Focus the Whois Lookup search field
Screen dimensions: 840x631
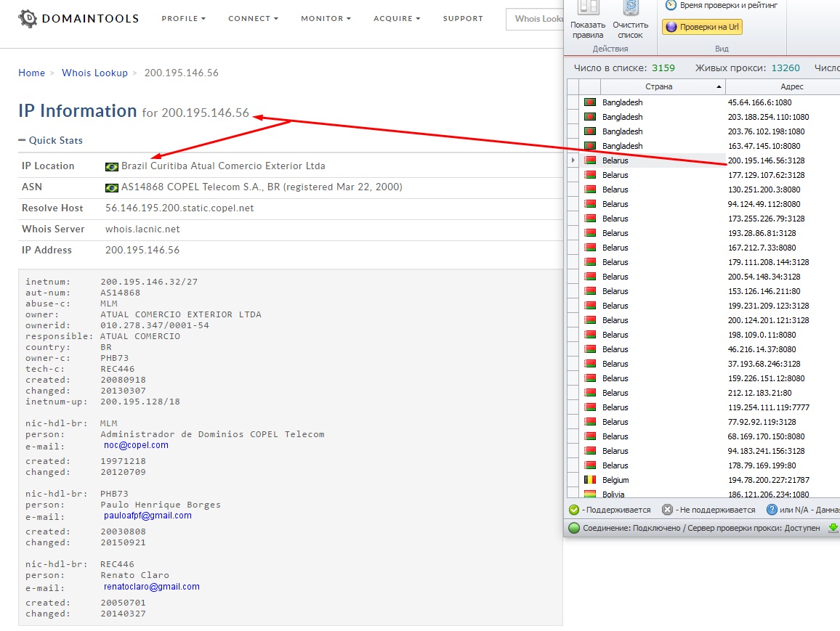point(535,19)
